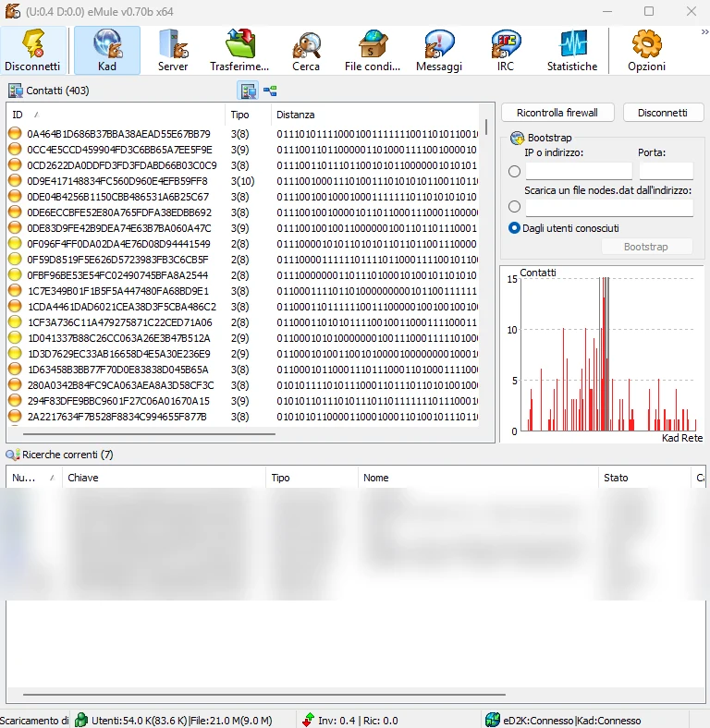Open the IRC chat view
The height and width of the screenshot is (728, 710).
tap(506, 50)
